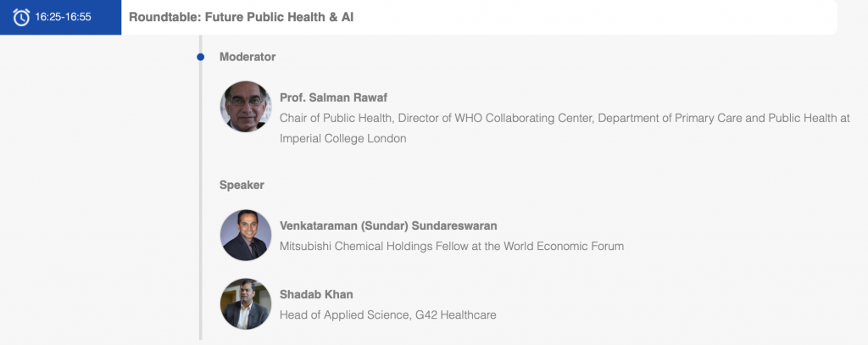Click Mitsubishi Chemical Holdings Fellow description
Image resolution: width=868 pixels, height=345 pixels.
coord(452,246)
